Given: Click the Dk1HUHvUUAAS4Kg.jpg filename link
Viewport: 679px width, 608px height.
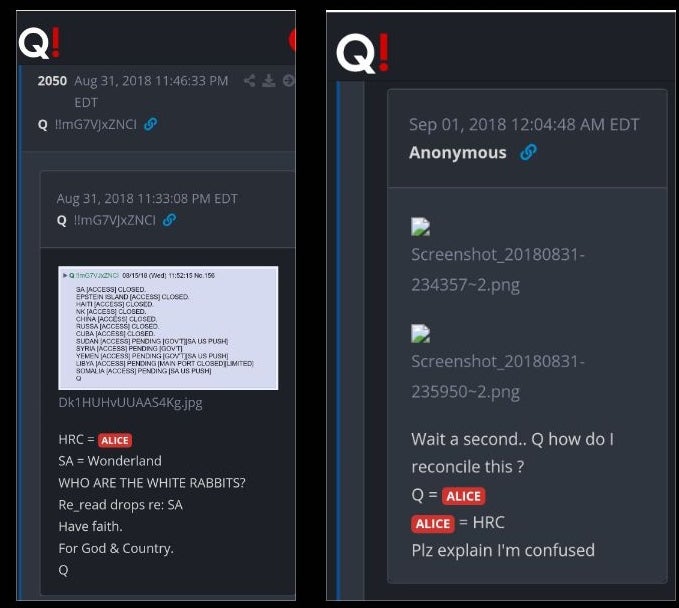Looking at the screenshot, I should point(130,403).
